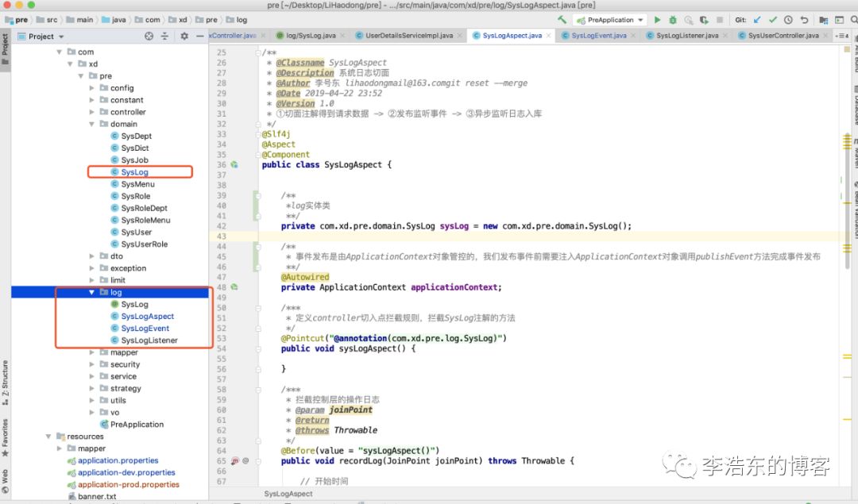Click Git commit checkmark icon
Screen dimensions: 858x504
pos(773,20)
